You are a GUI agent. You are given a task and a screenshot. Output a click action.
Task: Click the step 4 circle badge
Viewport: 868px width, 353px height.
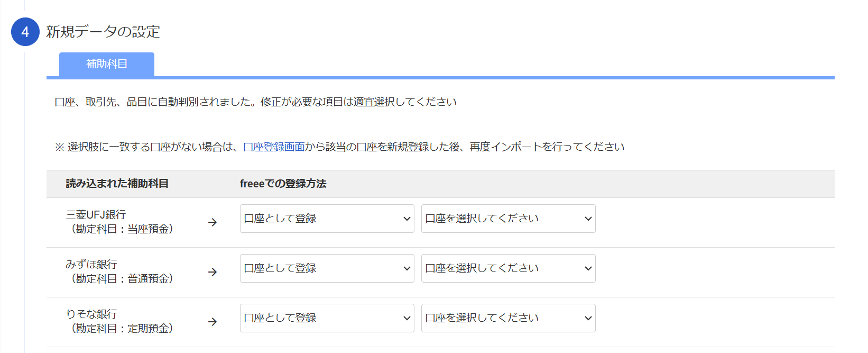(x=25, y=32)
